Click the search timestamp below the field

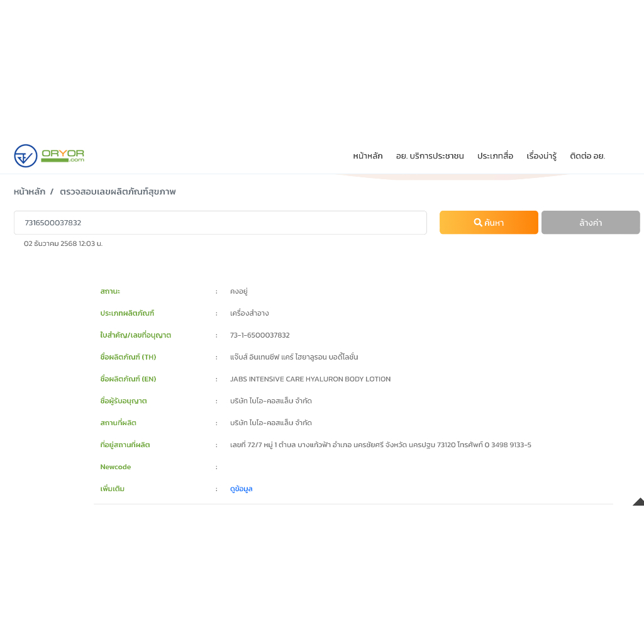point(63,243)
